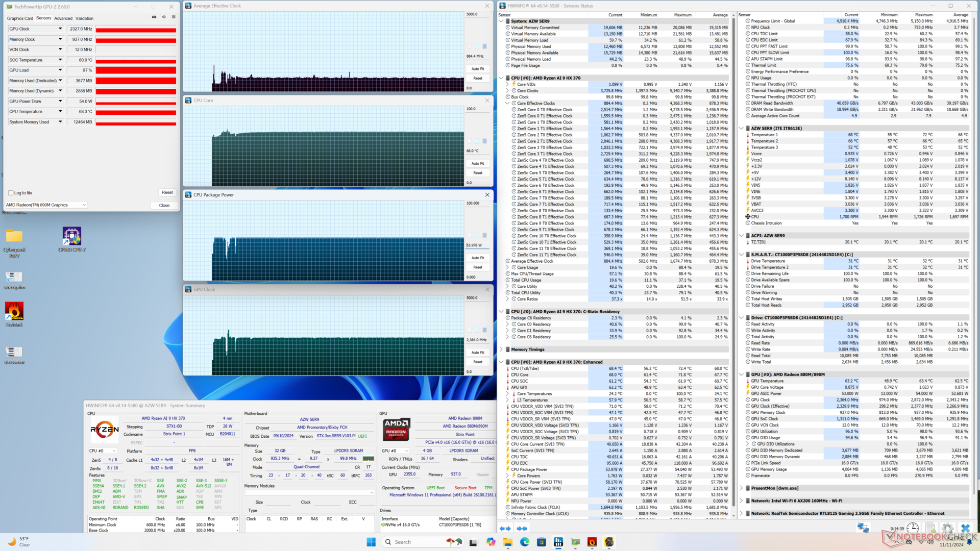This screenshot has height=551, width=980.
Task: Click the taskbar date and time
Action: tap(951, 542)
